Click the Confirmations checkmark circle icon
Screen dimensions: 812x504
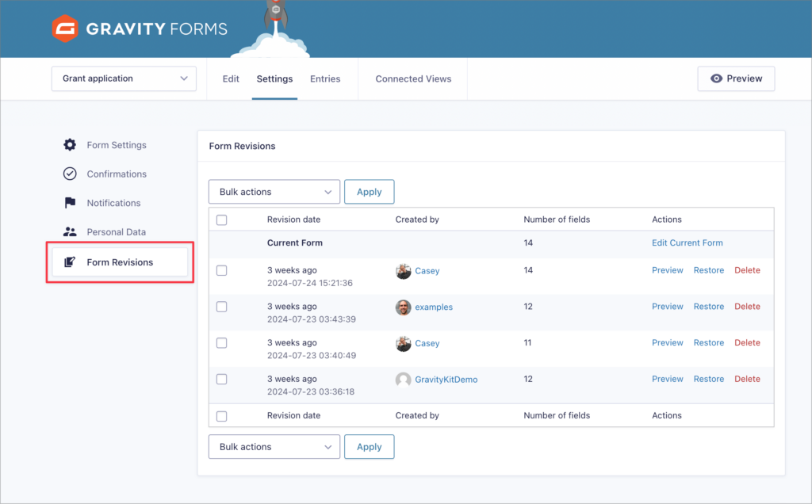click(x=70, y=174)
